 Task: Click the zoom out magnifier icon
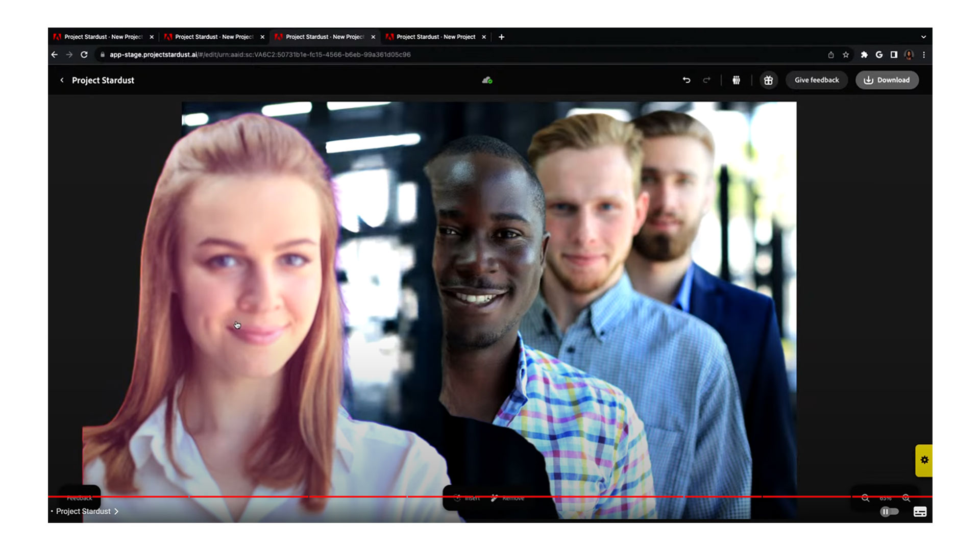point(865,498)
